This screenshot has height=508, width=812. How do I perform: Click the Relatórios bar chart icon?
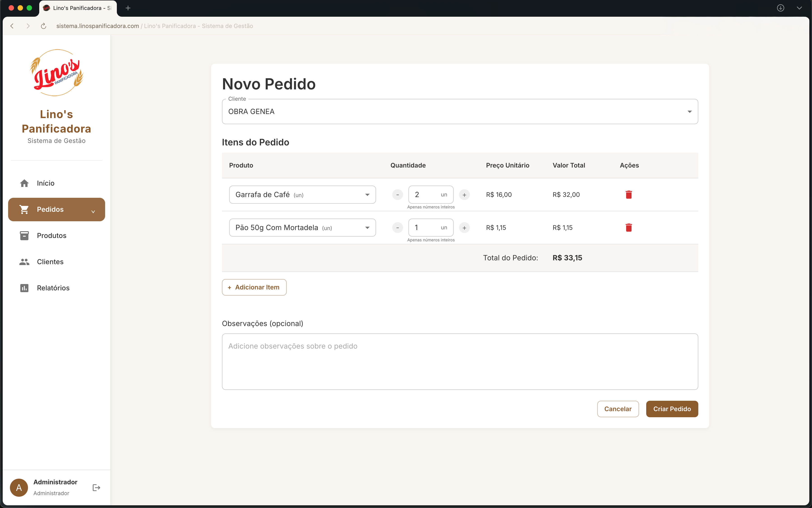pos(24,288)
